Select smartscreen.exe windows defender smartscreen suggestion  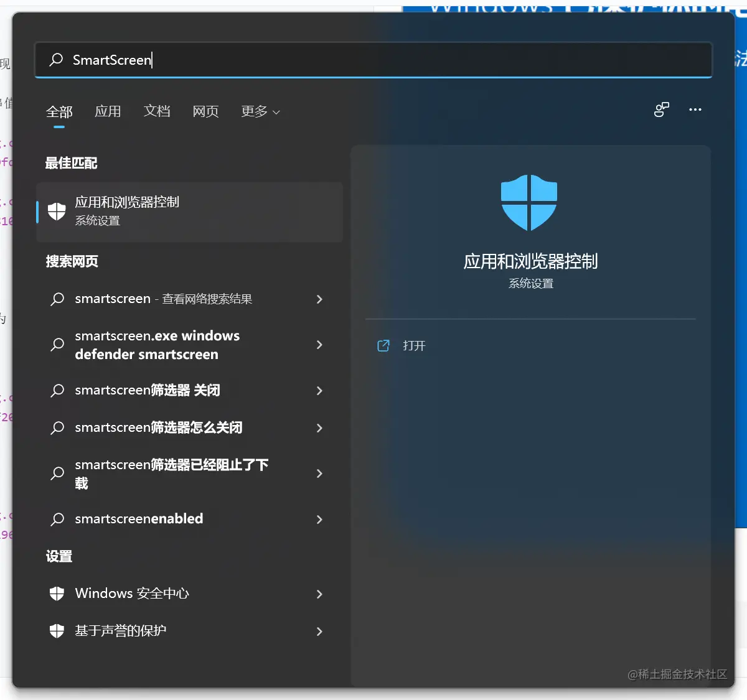click(x=189, y=345)
